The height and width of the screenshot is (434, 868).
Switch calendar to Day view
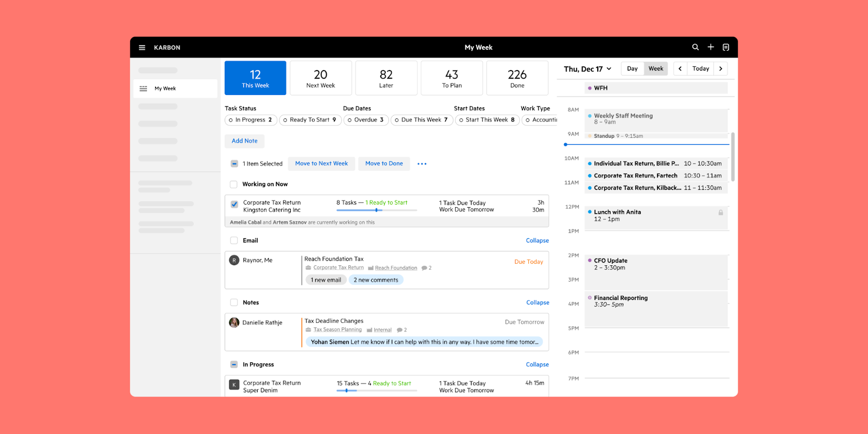pyautogui.click(x=633, y=69)
